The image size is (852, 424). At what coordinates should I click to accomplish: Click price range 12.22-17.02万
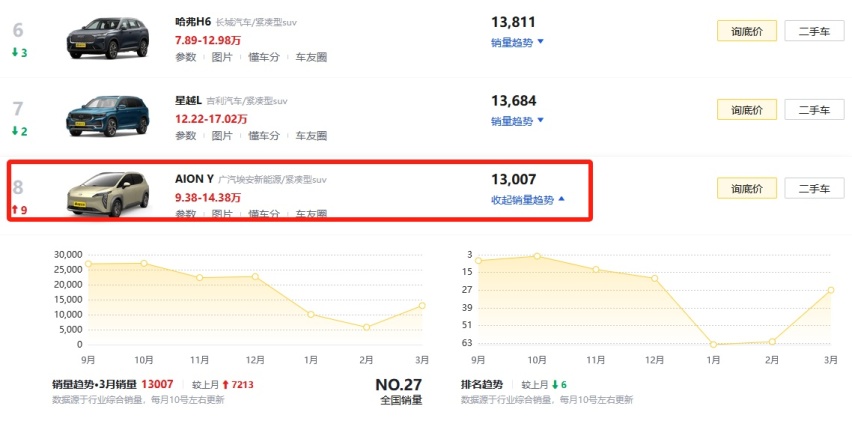(211, 118)
